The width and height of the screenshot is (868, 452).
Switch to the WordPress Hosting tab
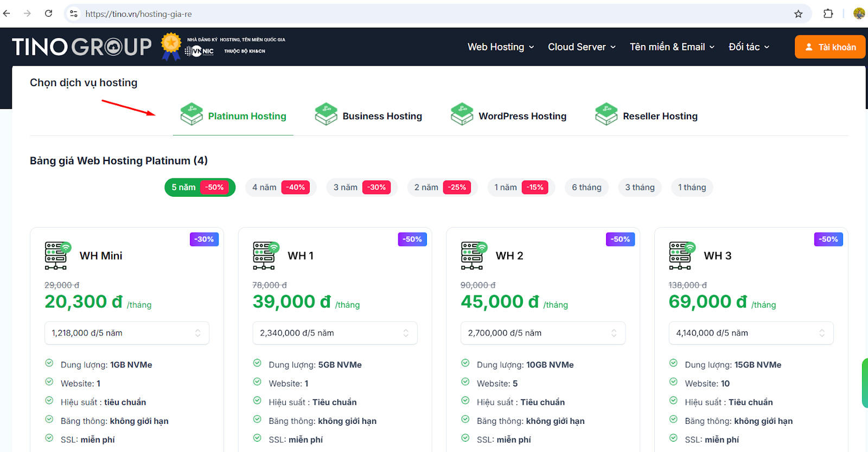pyautogui.click(x=508, y=116)
